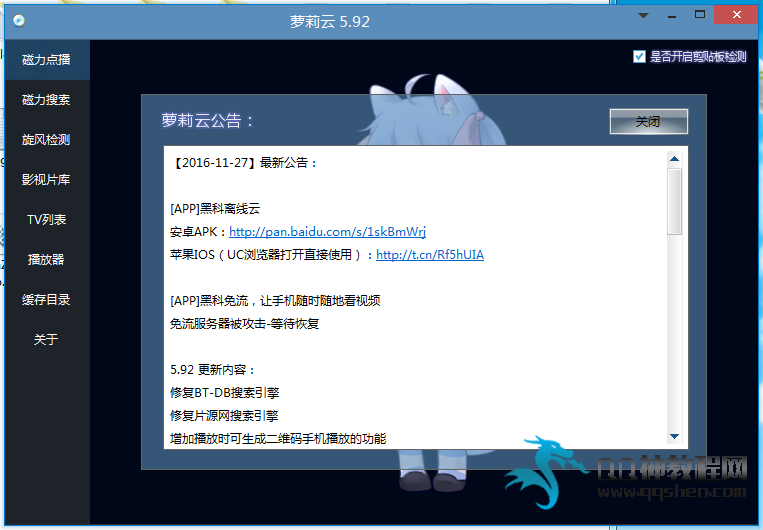Click the 修复片源网搜索引擎 line

224,416
